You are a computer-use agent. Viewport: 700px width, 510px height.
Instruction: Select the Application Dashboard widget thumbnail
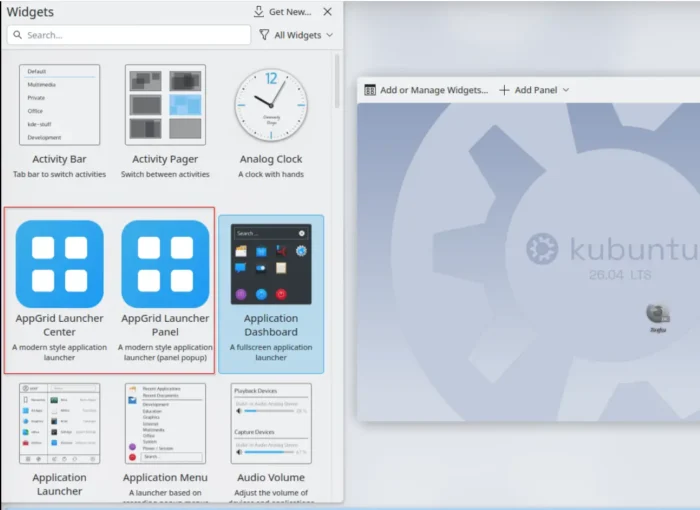tap(271, 264)
